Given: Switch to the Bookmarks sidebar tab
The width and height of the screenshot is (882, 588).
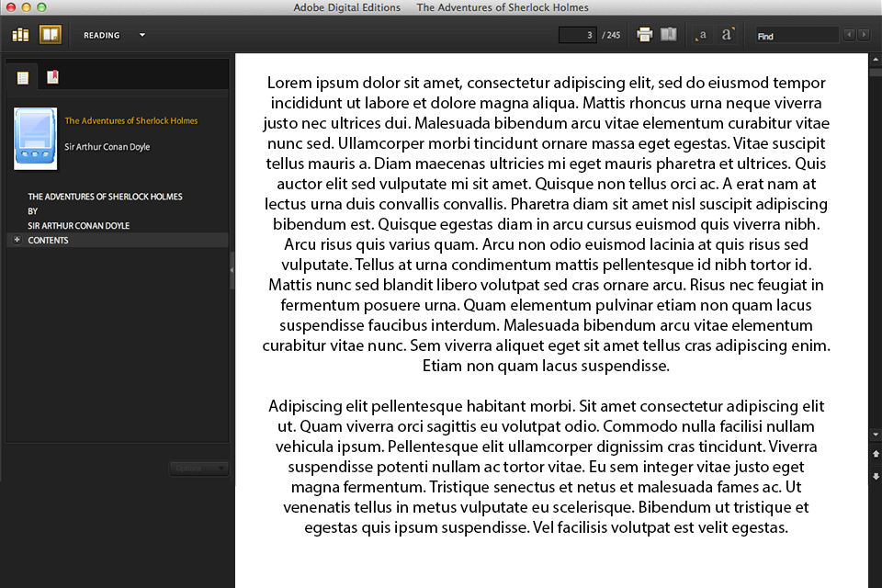Looking at the screenshot, I should click(52, 77).
